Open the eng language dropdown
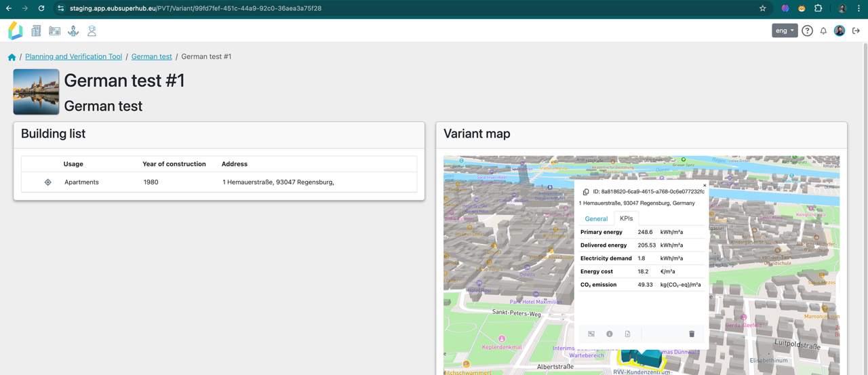Screen dimensions: 868x375 (x=785, y=31)
